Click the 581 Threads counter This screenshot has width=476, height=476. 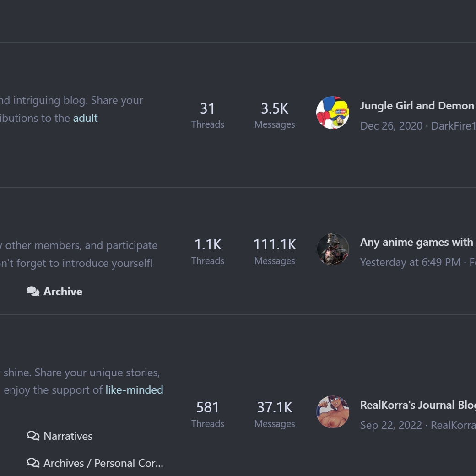pyautogui.click(x=208, y=414)
